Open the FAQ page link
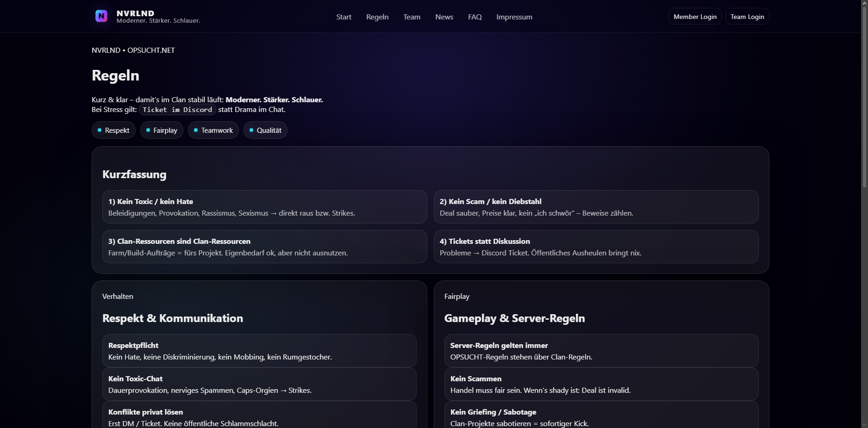 tap(475, 17)
